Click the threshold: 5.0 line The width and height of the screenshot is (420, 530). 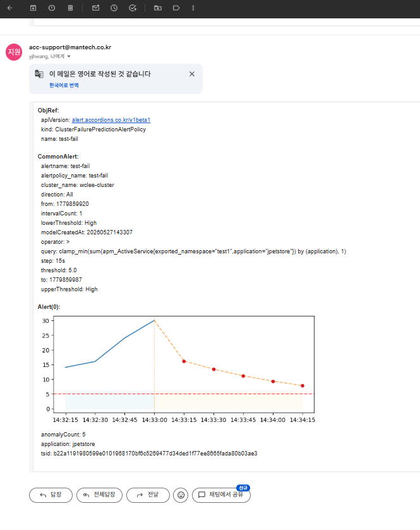click(59, 270)
